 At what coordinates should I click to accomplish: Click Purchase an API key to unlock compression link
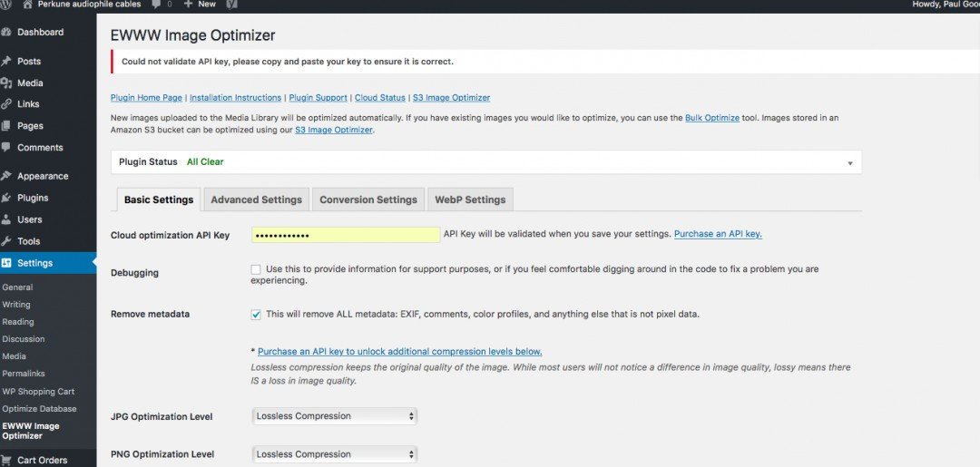pos(400,352)
